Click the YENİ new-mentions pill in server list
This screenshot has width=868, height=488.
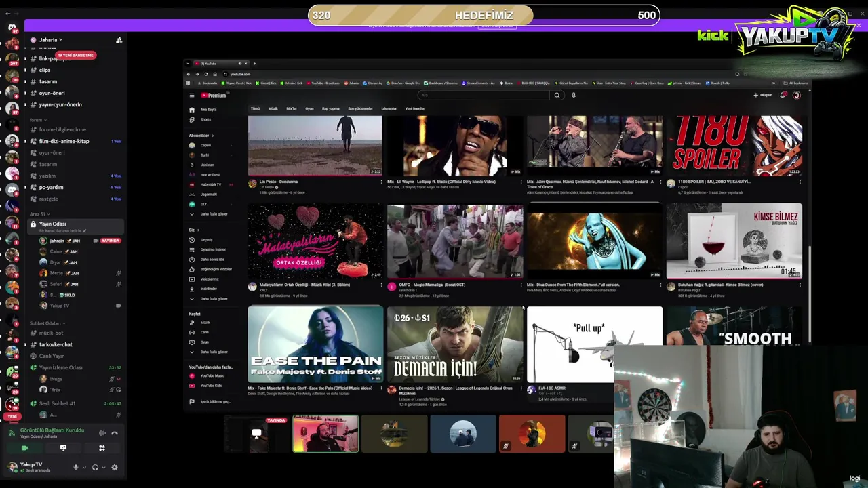point(12,418)
